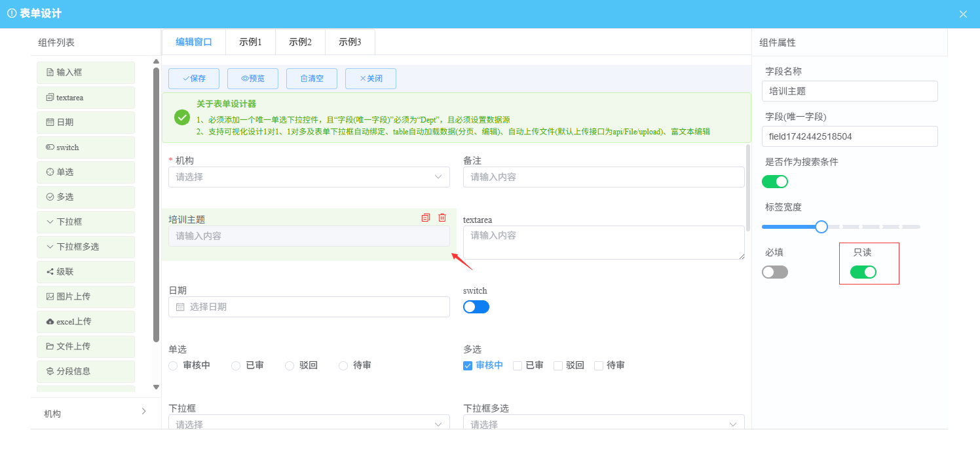
Task: Click the 多选 component icon
Action: (x=50, y=197)
